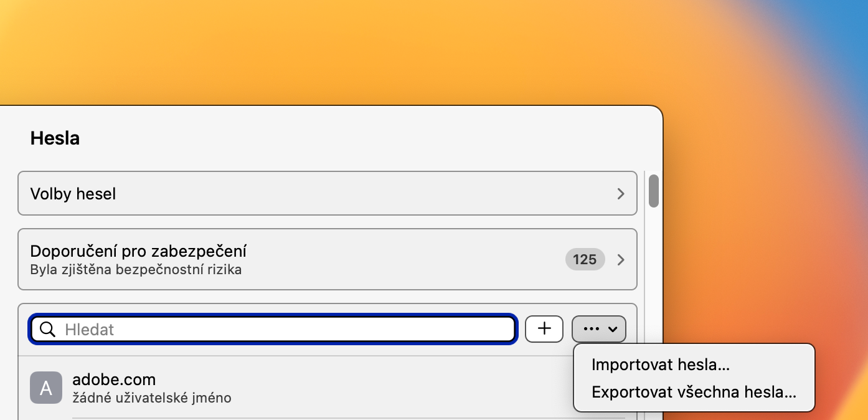
Task: Select "Exportovat všechna hesla…" menu entry
Action: coord(694,393)
